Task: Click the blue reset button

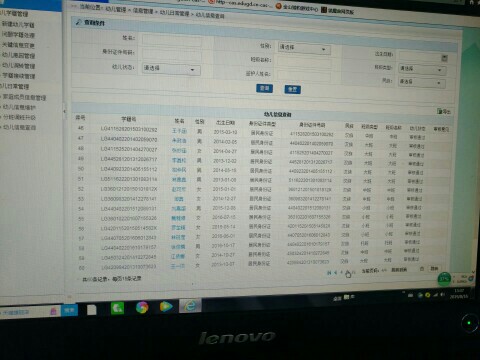Action: (292, 89)
